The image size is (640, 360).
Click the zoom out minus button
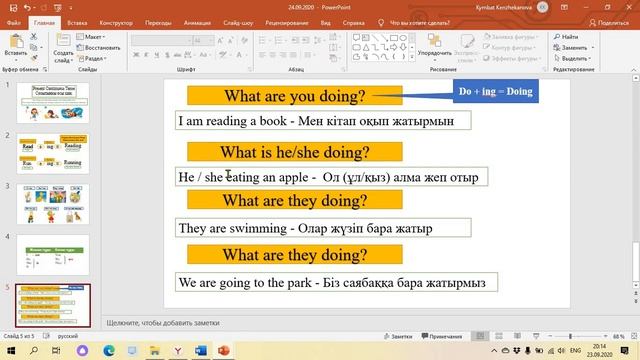550,336
